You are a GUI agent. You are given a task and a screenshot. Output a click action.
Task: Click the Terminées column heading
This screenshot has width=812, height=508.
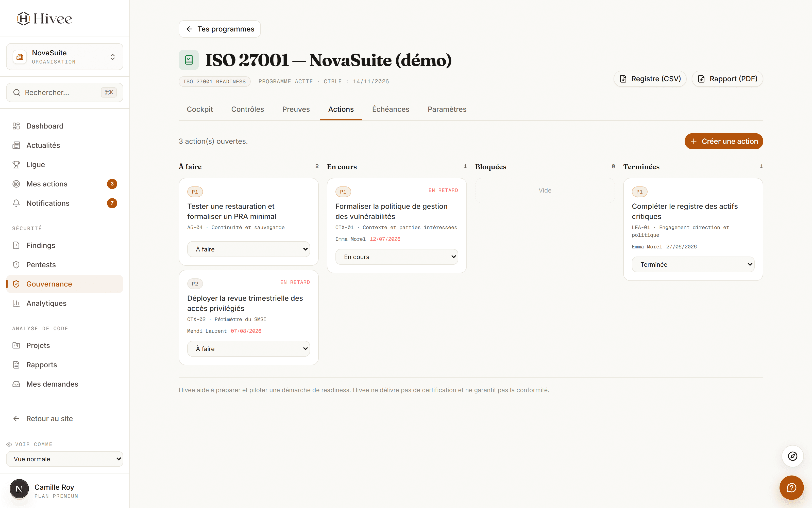coord(641,167)
